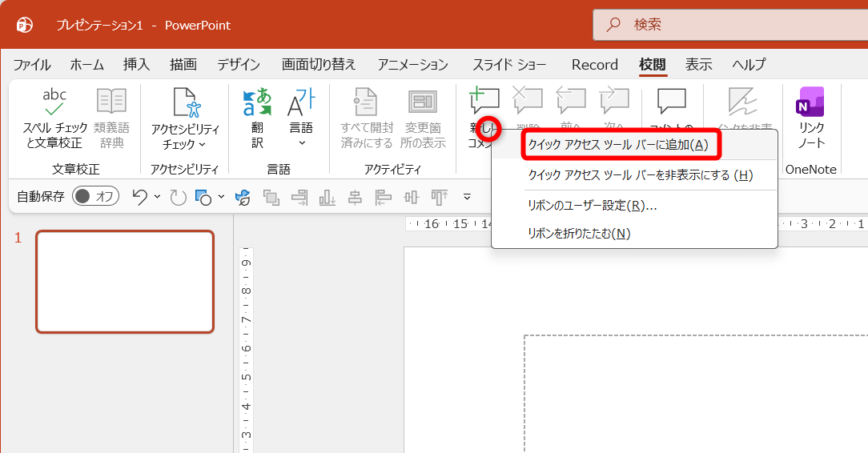868x453 pixels.
Task: Click the overlapping squares arrange icon
Action: click(x=271, y=197)
